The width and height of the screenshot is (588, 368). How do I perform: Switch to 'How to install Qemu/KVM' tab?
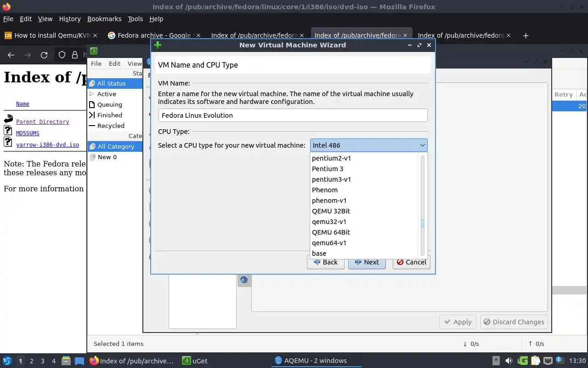(x=51, y=35)
